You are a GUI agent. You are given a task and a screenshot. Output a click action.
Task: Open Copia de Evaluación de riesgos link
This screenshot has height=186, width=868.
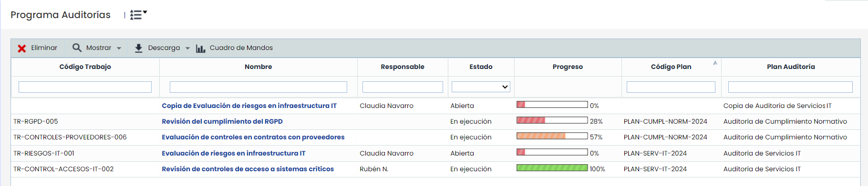tap(249, 106)
